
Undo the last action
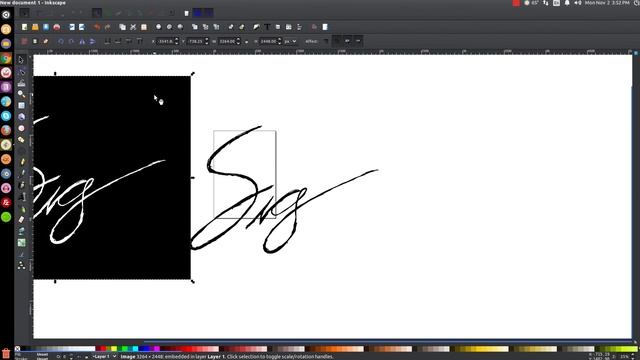pos(97,27)
